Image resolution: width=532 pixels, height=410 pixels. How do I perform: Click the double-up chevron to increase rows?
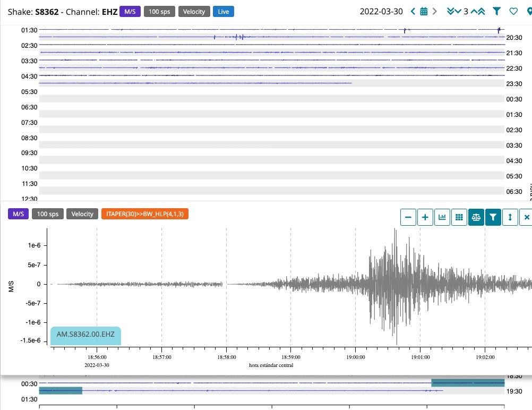tap(479, 11)
